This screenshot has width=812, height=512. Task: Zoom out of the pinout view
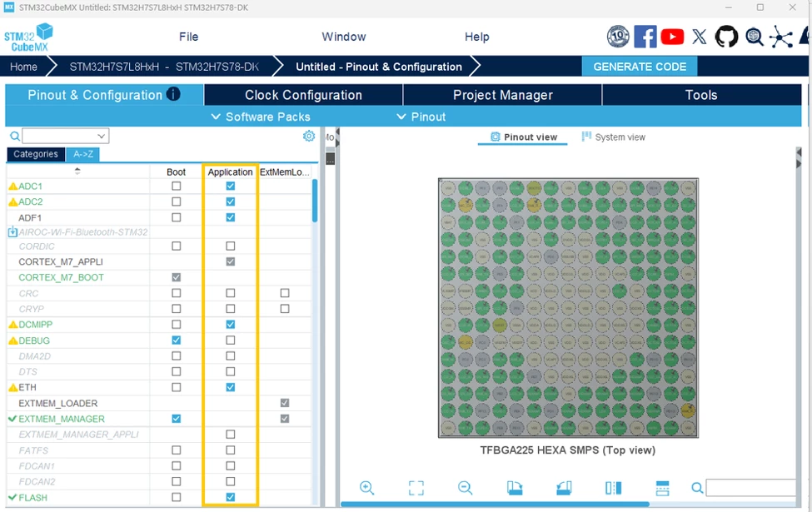point(465,488)
